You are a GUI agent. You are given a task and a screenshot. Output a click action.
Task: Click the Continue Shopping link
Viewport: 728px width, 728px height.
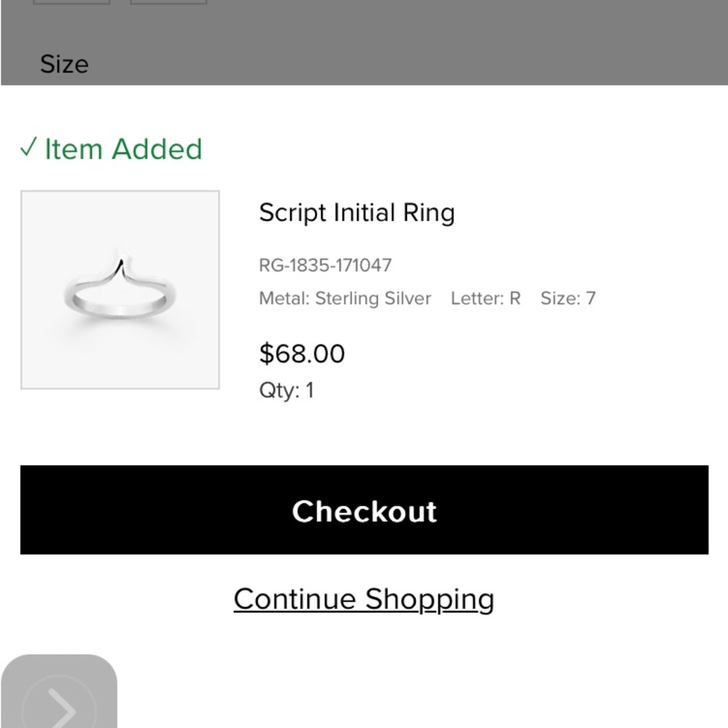(x=364, y=598)
